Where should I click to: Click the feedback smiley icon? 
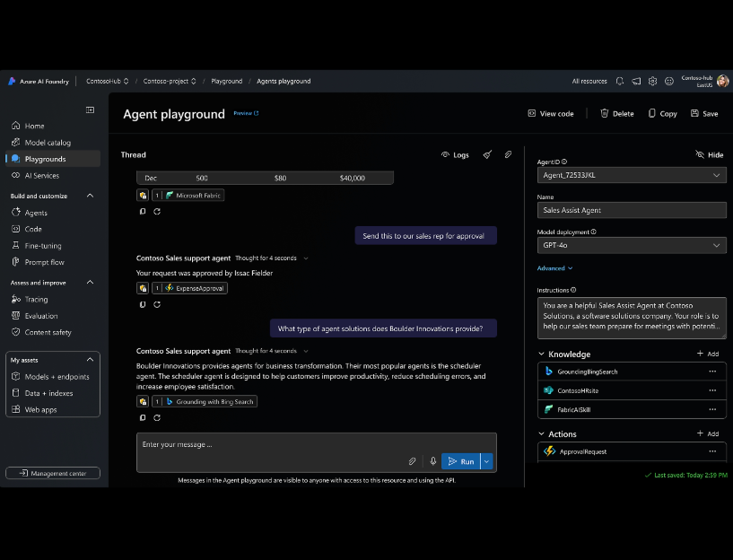(669, 81)
